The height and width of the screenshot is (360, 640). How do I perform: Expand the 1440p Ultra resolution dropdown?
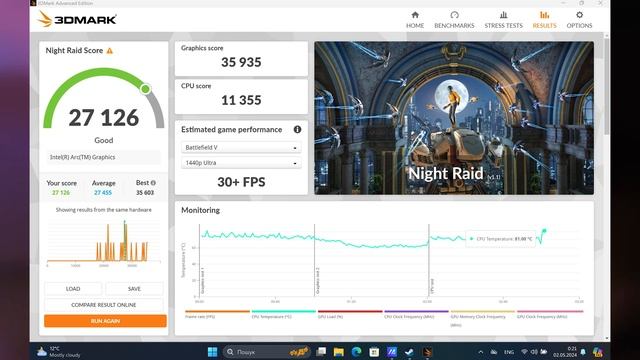[x=241, y=162]
